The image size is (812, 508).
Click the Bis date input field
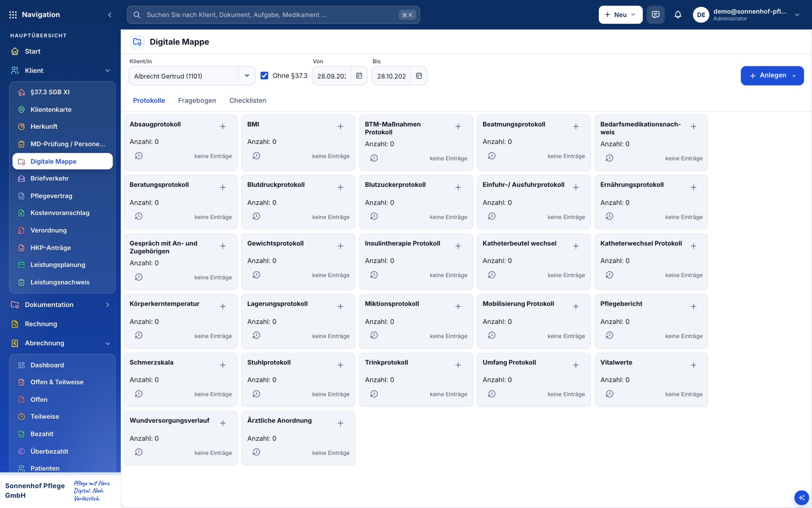391,76
